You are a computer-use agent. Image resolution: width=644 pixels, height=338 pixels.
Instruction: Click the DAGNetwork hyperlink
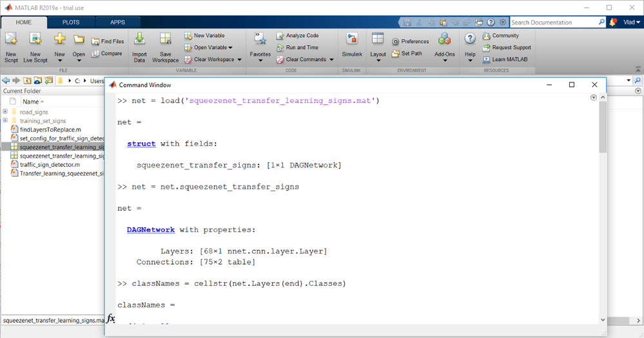click(151, 230)
